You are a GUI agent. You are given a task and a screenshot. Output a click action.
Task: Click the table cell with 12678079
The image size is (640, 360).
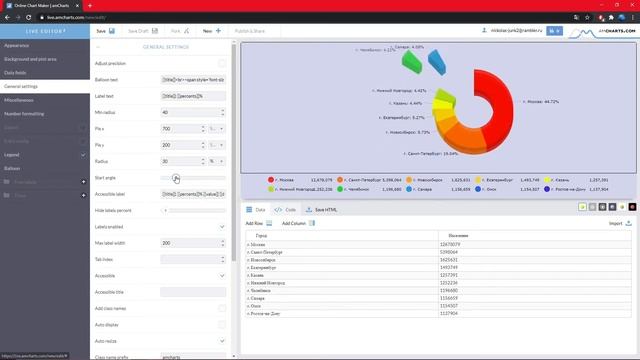[535, 244]
